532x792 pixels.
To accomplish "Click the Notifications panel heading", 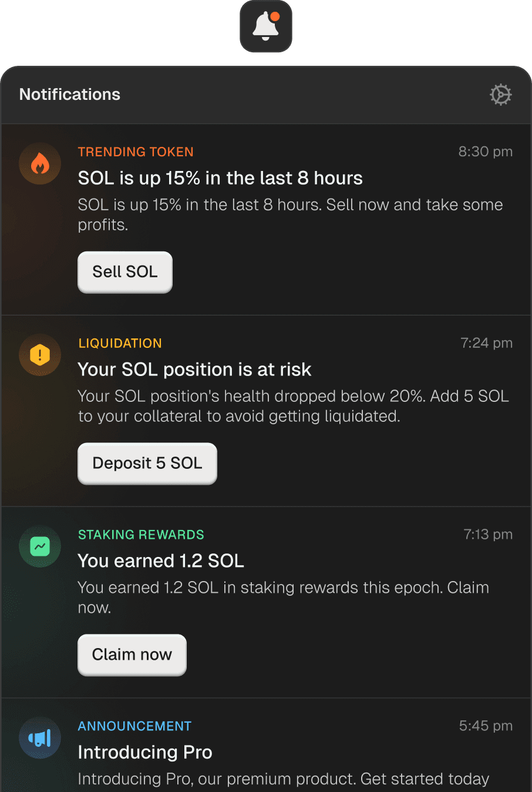I will click(70, 95).
